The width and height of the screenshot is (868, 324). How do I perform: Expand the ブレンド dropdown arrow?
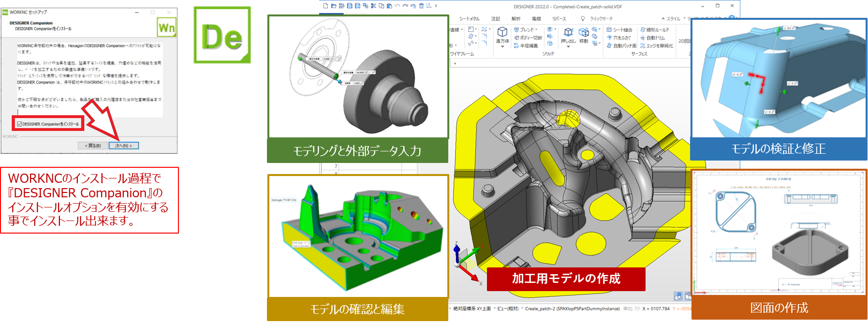click(536, 29)
